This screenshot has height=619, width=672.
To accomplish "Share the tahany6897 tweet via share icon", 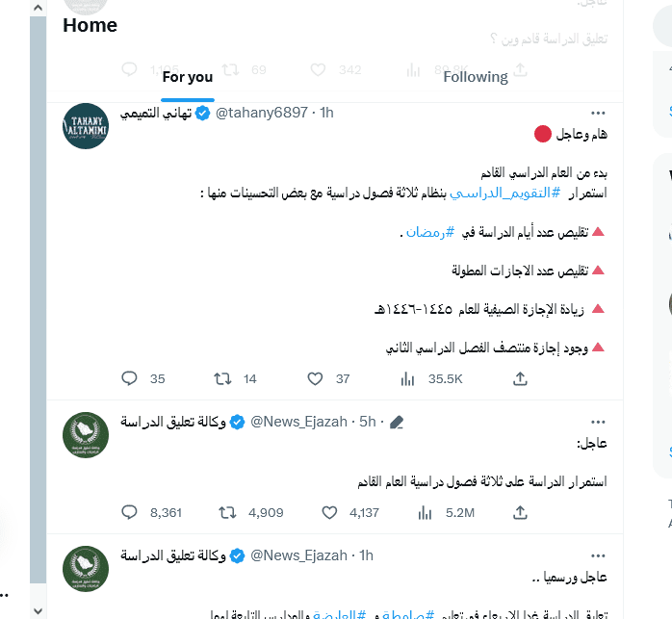I will coord(520,378).
